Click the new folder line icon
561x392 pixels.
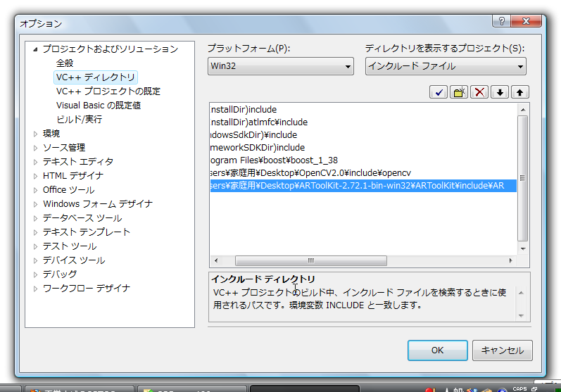point(460,92)
